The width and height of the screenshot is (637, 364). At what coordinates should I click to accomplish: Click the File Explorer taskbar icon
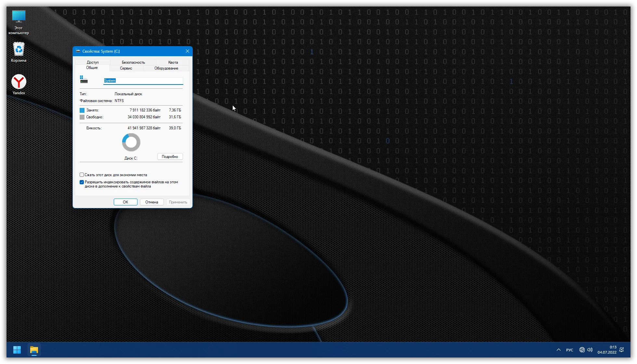[34, 350]
